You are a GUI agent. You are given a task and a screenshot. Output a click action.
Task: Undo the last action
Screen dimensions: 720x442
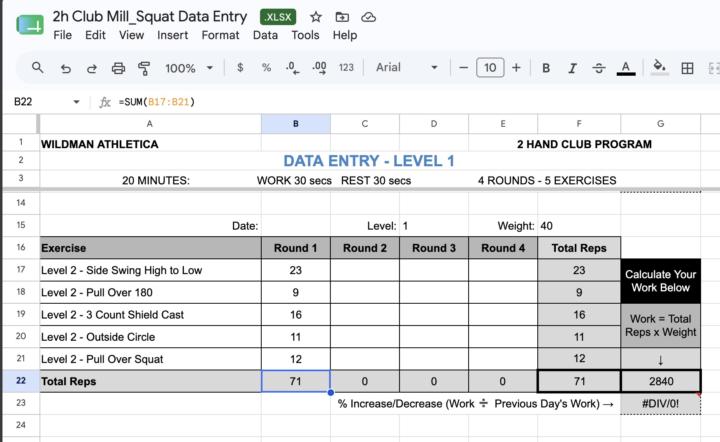(66, 68)
